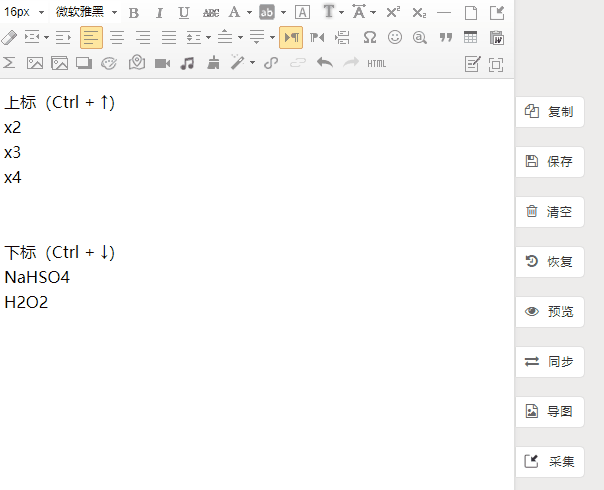Viewport: 604px width, 490px height.
Task: Apply superscript formatting
Action: [x=393, y=13]
